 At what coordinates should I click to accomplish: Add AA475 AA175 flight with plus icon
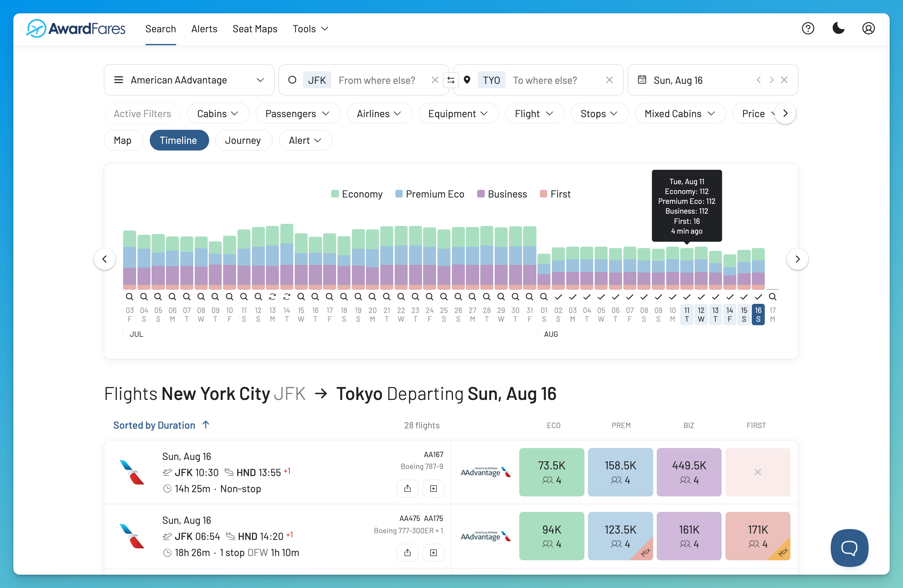click(x=433, y=553)
